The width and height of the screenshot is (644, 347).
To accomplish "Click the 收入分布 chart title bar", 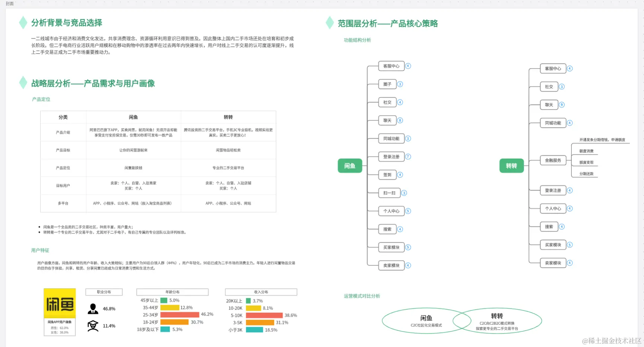I will (x=261, y=292).
